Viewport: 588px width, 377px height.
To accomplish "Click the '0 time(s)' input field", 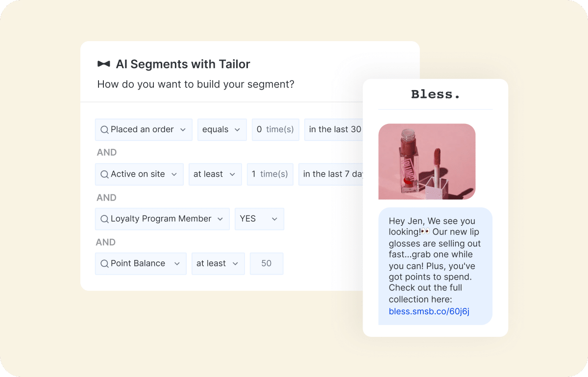I will 275,129.
